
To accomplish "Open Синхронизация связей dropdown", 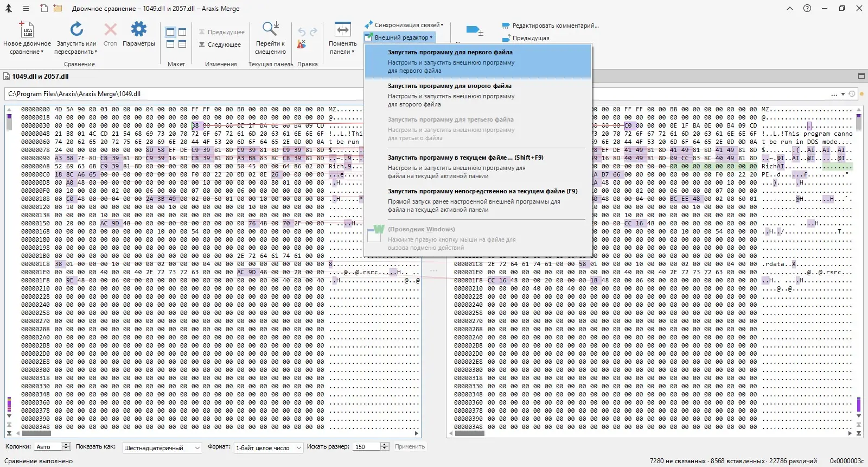I will tap(404, 25).
